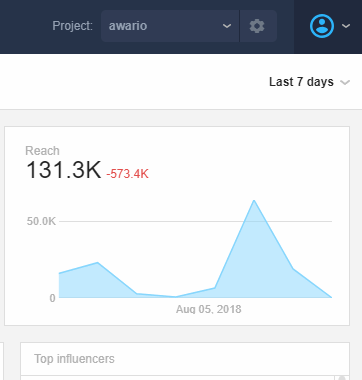Click the Reach widget title
Image resolution: width=362 pixels, height=380 pixels.
(42, 151)
